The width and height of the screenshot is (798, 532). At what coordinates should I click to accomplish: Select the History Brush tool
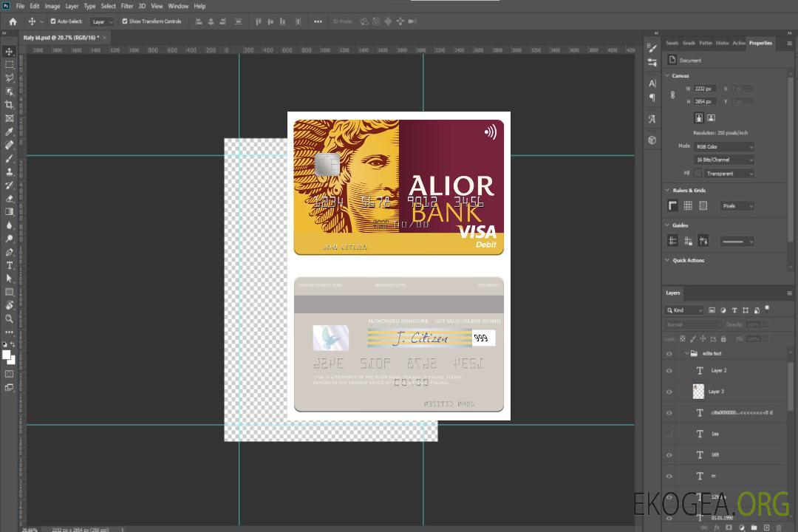click(9, 185)
